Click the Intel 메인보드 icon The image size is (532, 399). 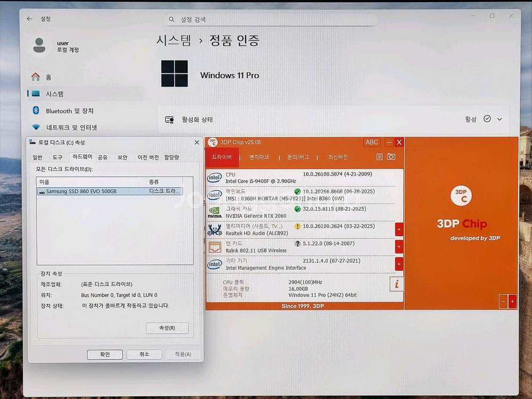coord(214,195)
